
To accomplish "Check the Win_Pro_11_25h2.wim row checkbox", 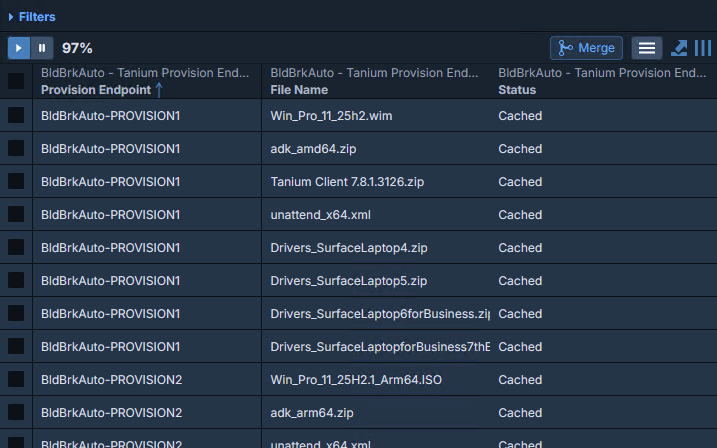I will tap(16, 115).
